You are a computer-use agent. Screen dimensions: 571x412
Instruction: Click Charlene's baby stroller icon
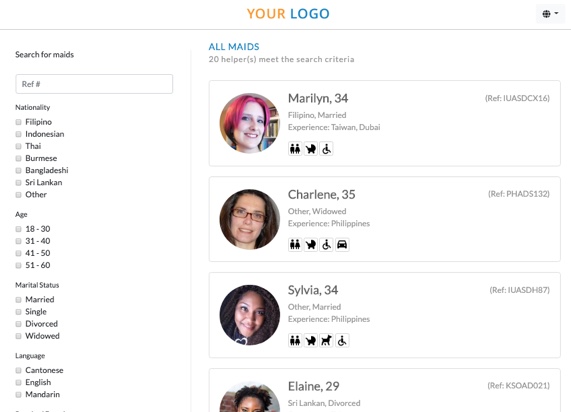311,244
